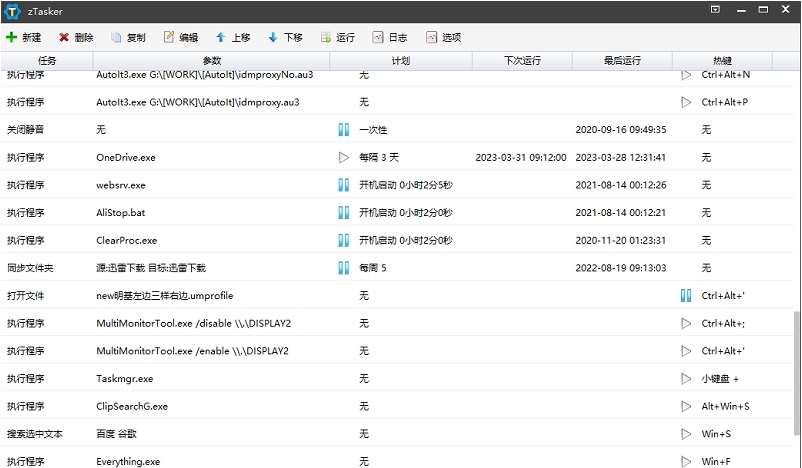Image resolution: width=802 pixels, height=468 pixels.
Task: Click the vertical scrollbar thumb
Action: (x=797, y=372)
